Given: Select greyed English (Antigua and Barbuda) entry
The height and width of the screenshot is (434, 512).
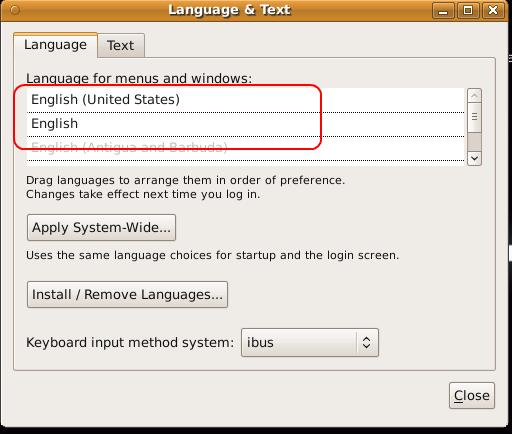Looking at the screenshot, I should click(x=245, y=148).
